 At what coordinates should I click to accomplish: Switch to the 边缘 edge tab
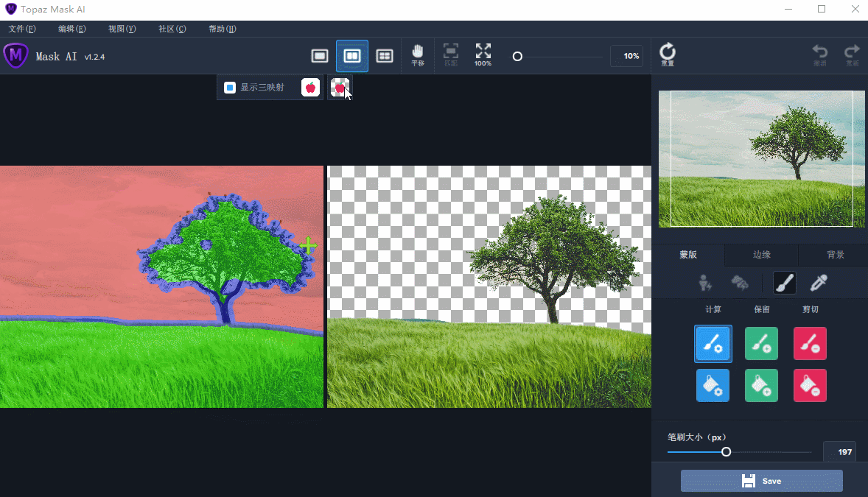tap(762, 255)
